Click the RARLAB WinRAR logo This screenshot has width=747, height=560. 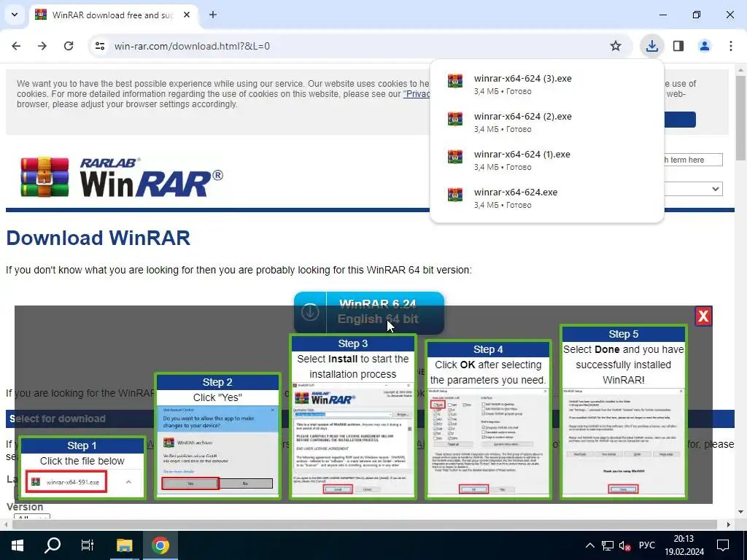122,177
